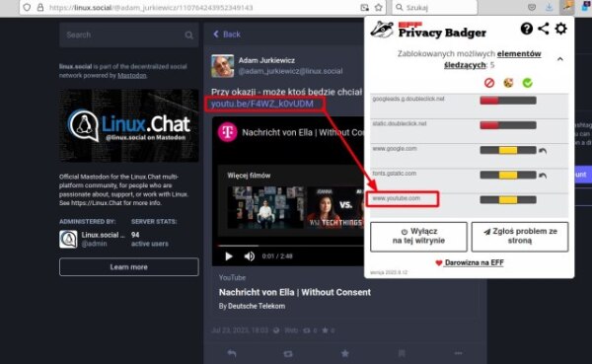The image size is (592, 364).
Task: Collapse the blocked trackers list chevron
Action: pyautogui.click(x=560, y=59)
